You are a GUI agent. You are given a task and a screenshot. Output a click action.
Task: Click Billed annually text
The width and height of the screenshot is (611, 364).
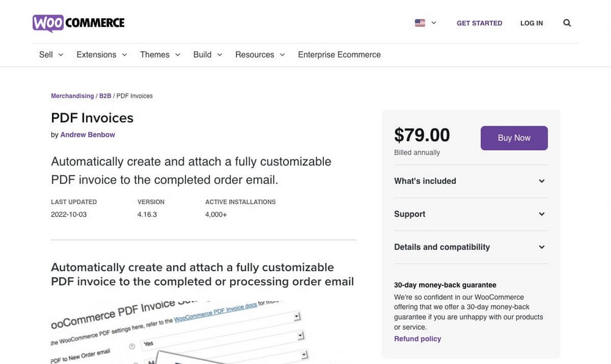coord(417,153)
